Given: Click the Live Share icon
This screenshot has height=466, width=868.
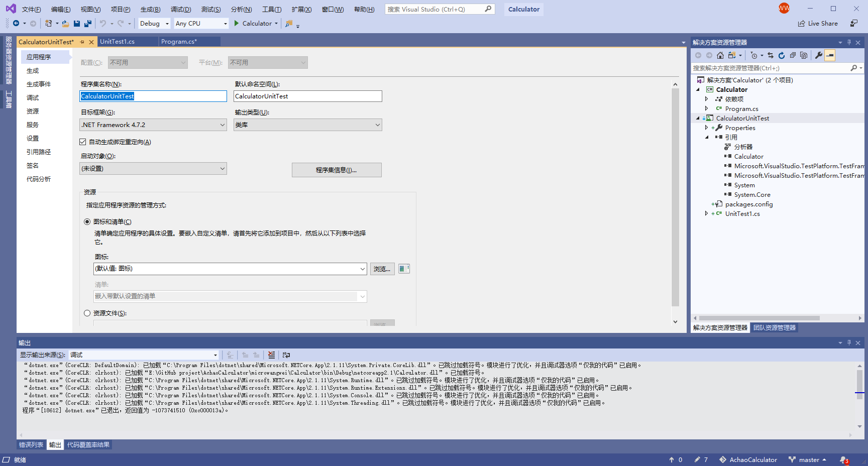Looking at the screenshot, I should (x=801, y=23).
